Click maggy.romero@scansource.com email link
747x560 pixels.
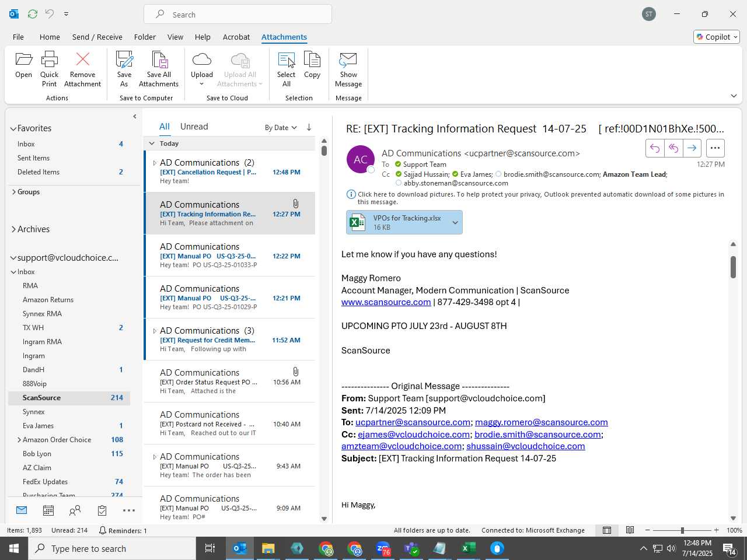(x=542, y=422)
